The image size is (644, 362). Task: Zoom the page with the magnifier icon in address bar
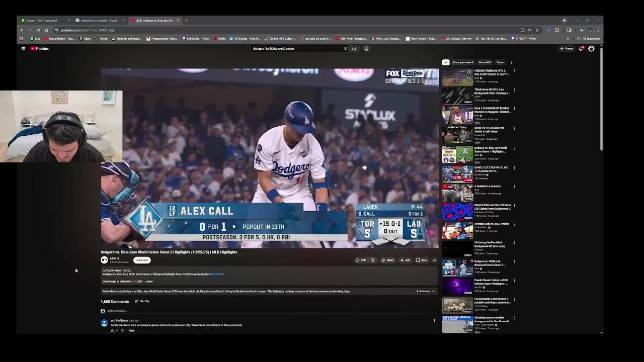click(529, 30)
